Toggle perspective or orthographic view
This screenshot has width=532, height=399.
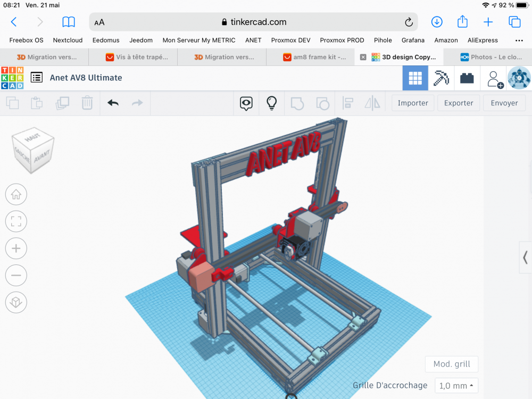pyautogui.click(x=16, y=302)
